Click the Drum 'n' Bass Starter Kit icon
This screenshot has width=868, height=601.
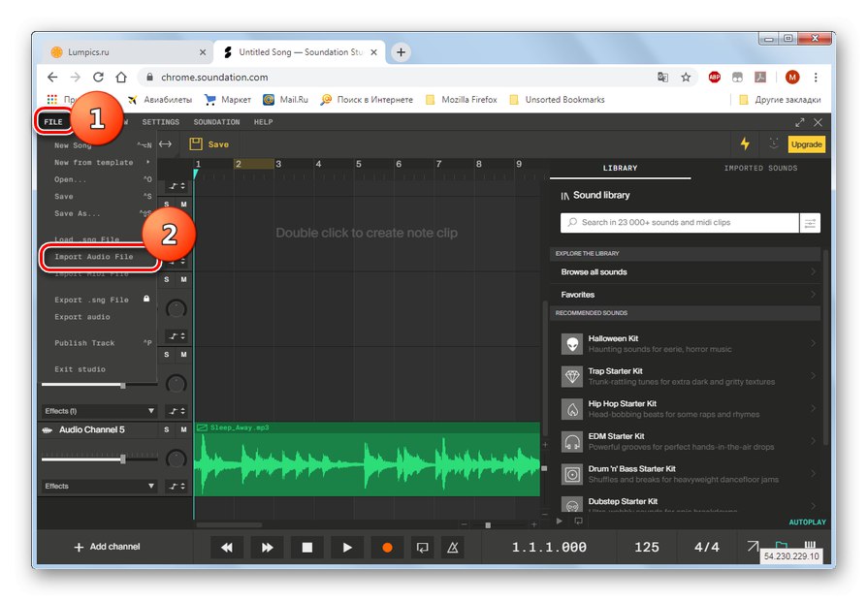(x=572, y=474)
